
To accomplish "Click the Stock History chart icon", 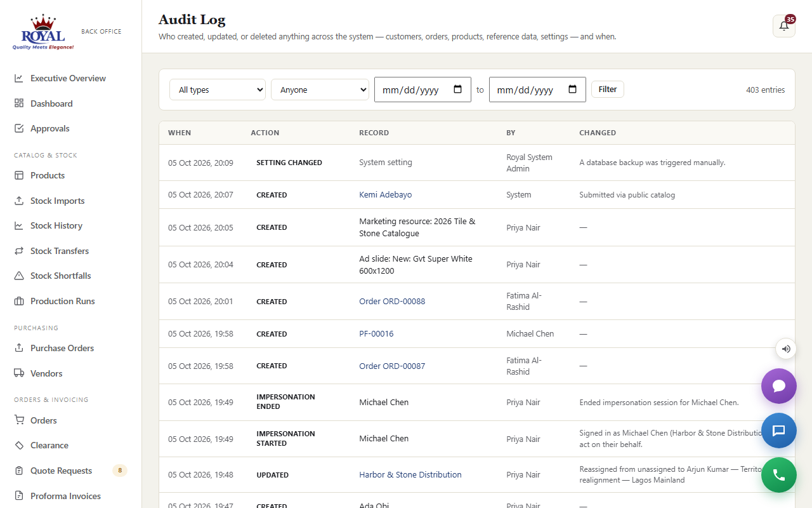I will click(19, 225).
